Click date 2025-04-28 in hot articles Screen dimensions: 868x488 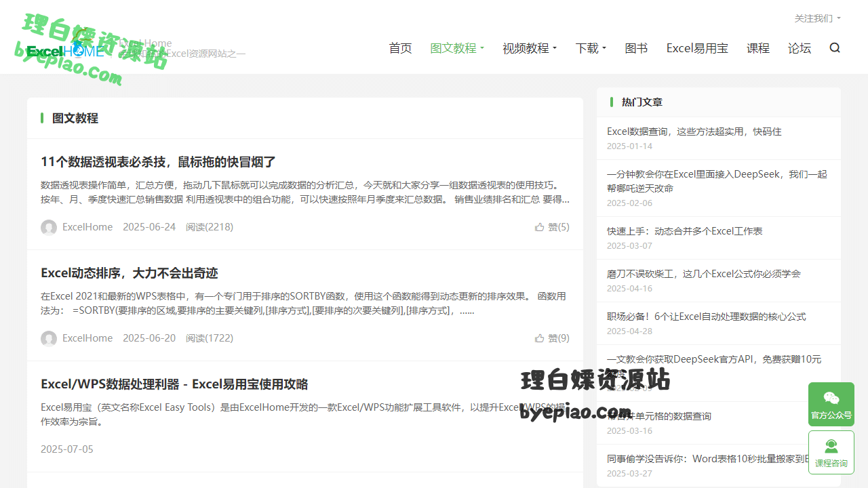pyautogui.click(x=629, y=331)
